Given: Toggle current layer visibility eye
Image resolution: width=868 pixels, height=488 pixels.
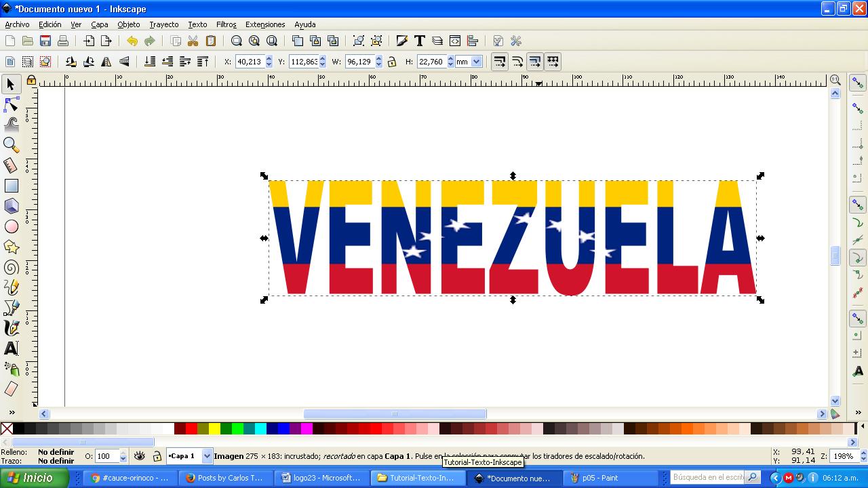Looking at the screenshot, I should [x=139, y=456].
